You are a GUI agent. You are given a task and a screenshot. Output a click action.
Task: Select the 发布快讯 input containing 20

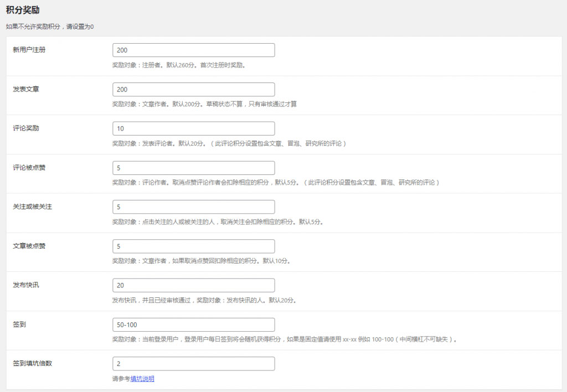coord(193,285)
